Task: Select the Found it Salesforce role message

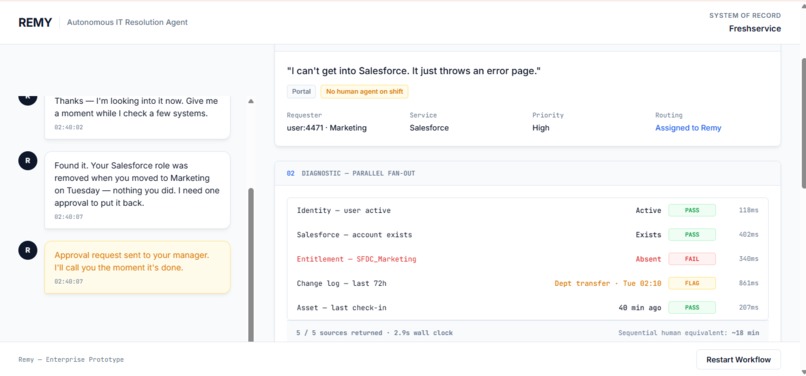Action: pyautogui.click(x=137, y=190)
